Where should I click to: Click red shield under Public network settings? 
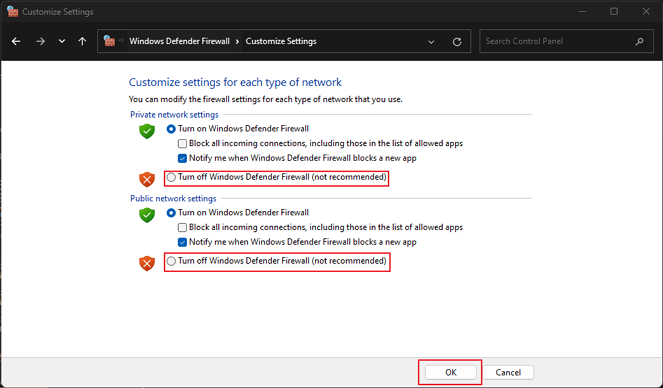147,263
